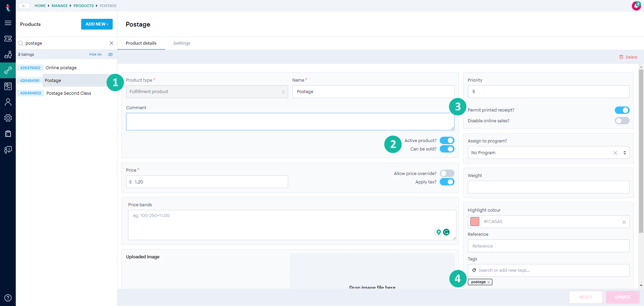Toggle Apply tax switch

pos(447,182)
